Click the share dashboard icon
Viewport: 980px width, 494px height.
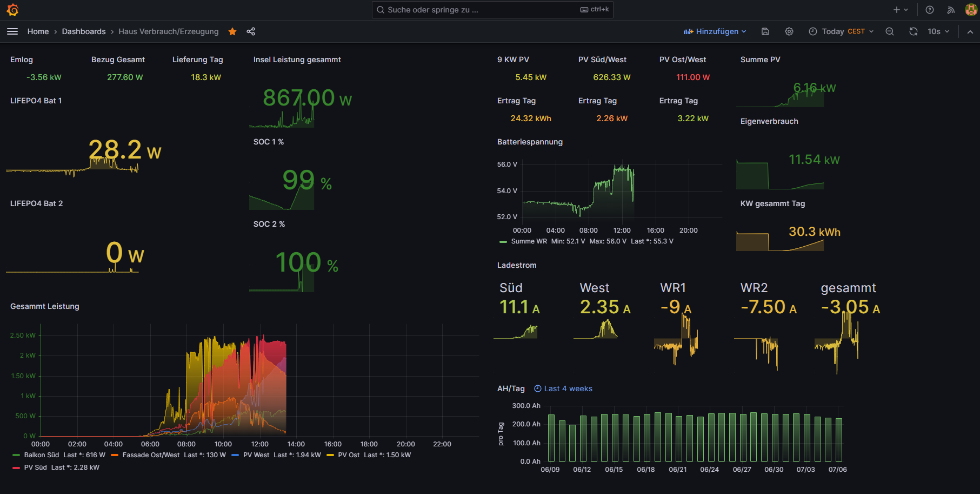(251, 31)
